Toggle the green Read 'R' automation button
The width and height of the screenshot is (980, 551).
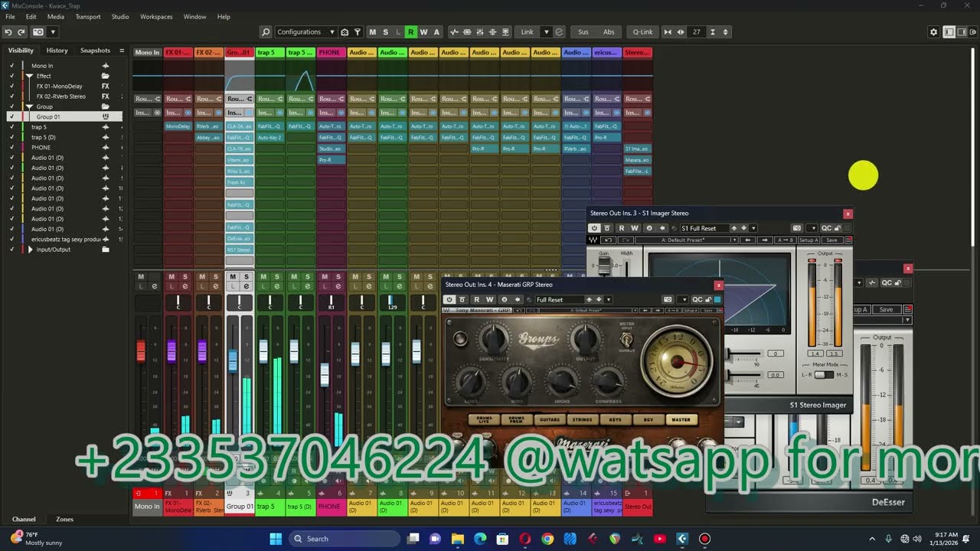point(411,32)
